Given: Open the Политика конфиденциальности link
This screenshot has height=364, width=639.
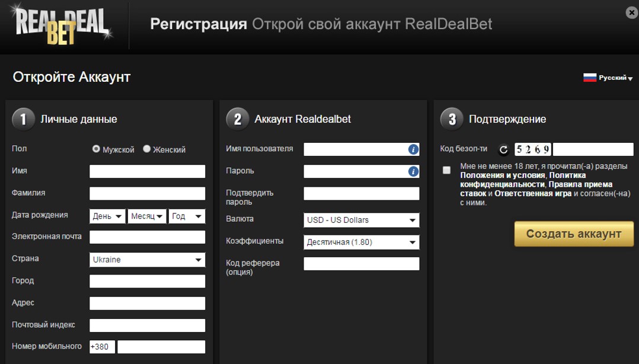Looking at the screenshot, I should point(523,180).
